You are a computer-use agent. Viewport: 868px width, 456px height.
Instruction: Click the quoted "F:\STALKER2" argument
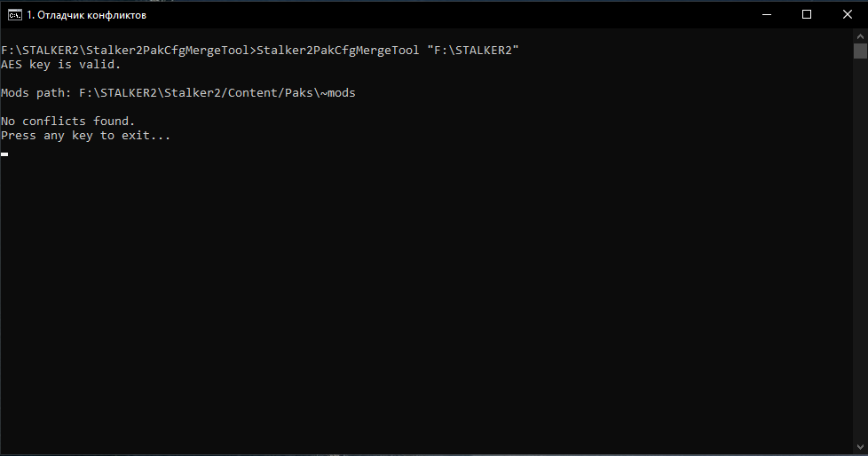[x=473, y=51]
